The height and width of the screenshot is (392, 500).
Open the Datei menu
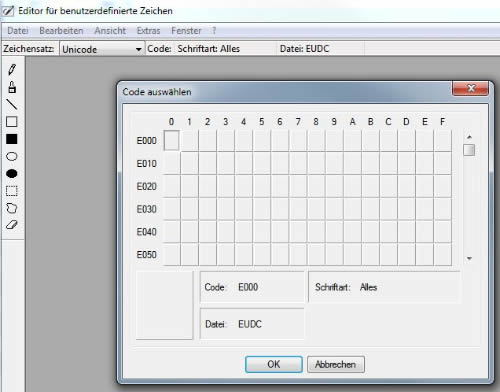18,31
